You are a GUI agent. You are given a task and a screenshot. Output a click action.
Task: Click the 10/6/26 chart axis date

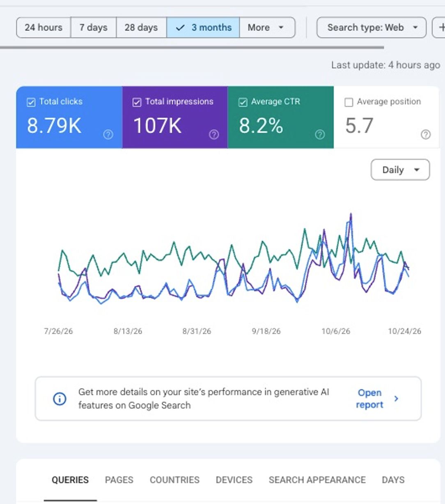click(336, 331)
